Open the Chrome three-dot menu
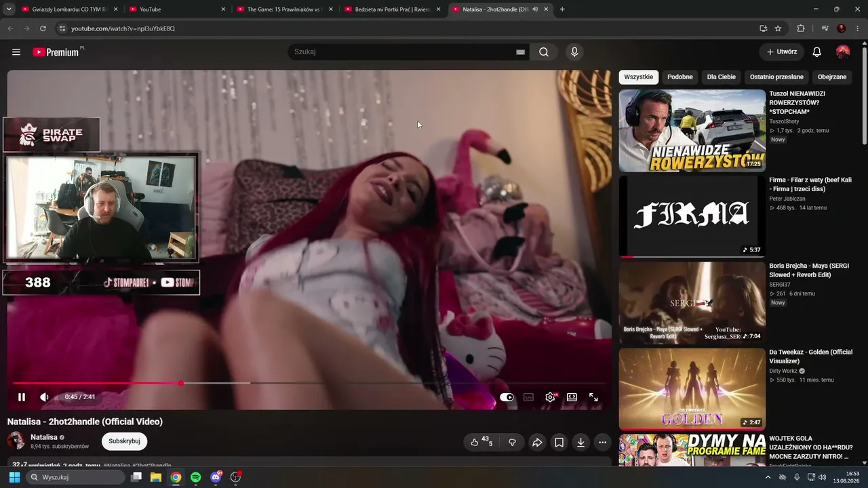Image resolution: width=868 pixels, height=488 pixels. [858, 28]
